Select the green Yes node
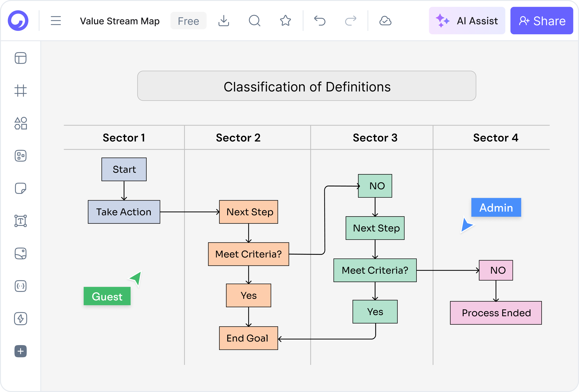Screen dimensions: 579x392 tap(375, 312)
